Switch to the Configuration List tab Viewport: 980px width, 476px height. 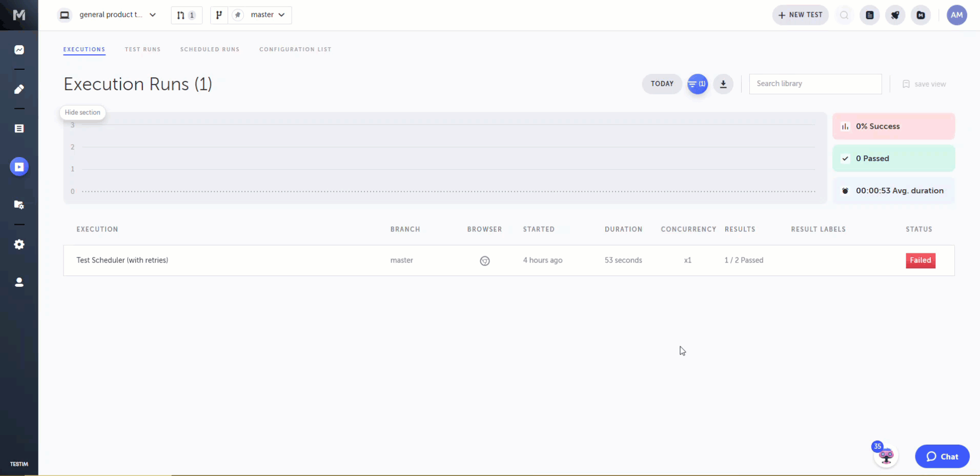tap(295, 49)
